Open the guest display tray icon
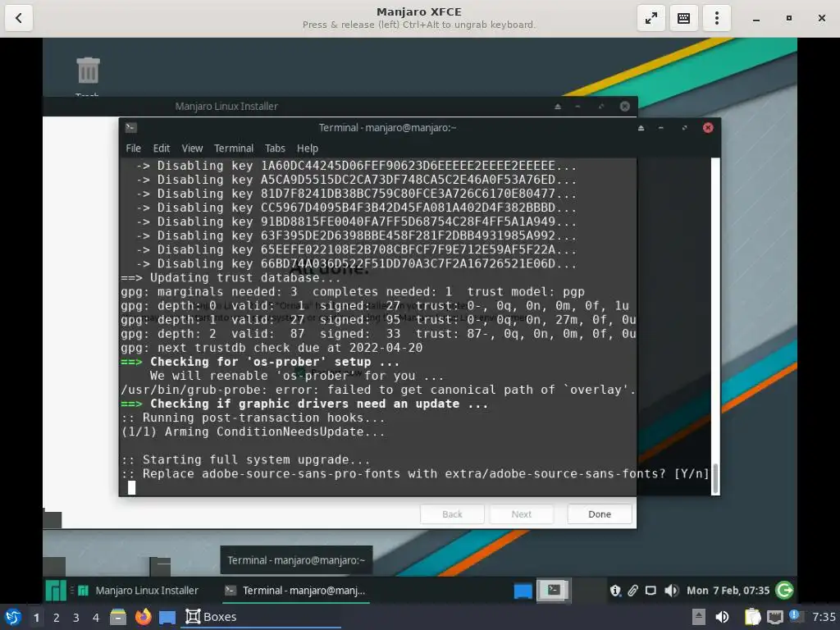840x630 pixels. tap(651, 591)
